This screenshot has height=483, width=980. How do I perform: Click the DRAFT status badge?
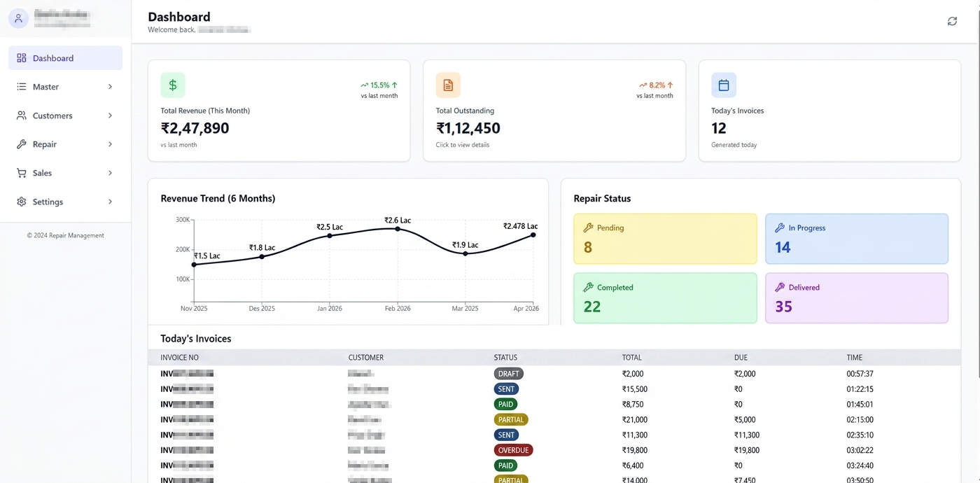[509, 374]
